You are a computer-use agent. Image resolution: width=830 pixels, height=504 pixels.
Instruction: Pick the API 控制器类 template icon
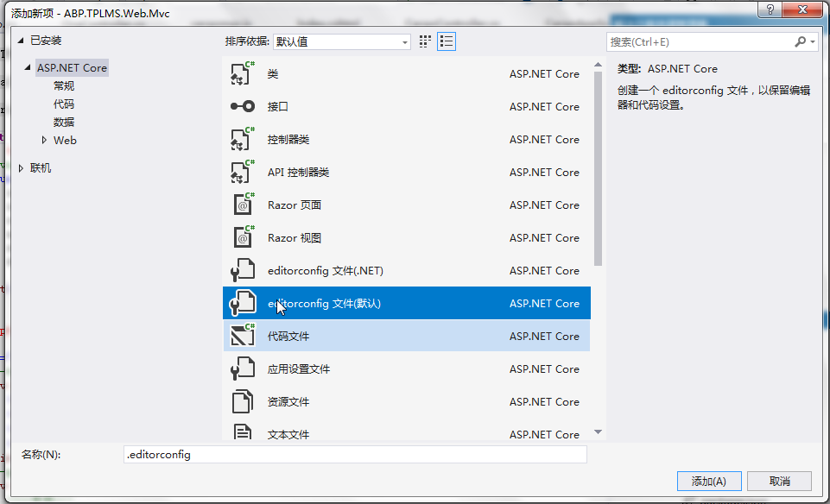pyautogui.click(x=243, y=172)
